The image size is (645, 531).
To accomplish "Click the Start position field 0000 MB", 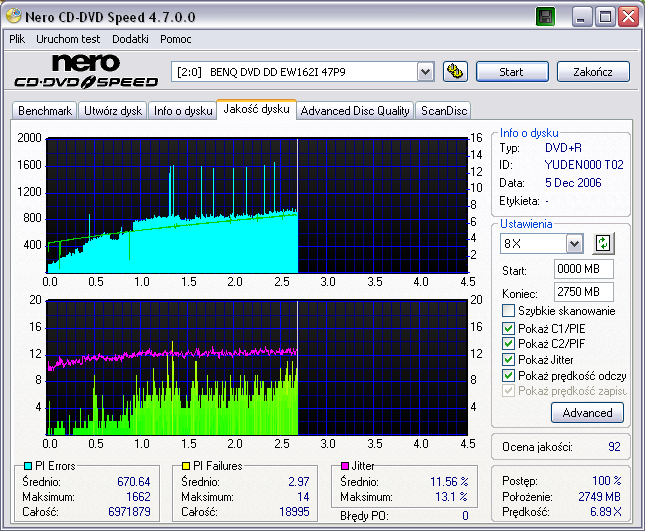I will coord(583,269).
